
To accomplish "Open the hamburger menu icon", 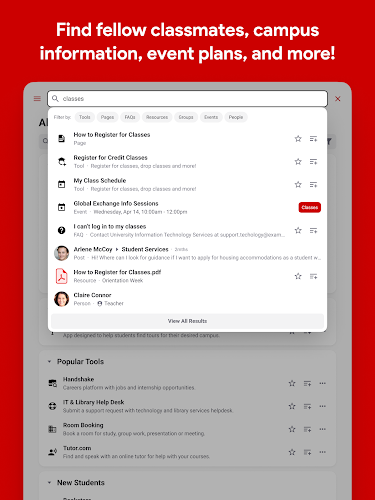I will (37, 99).
